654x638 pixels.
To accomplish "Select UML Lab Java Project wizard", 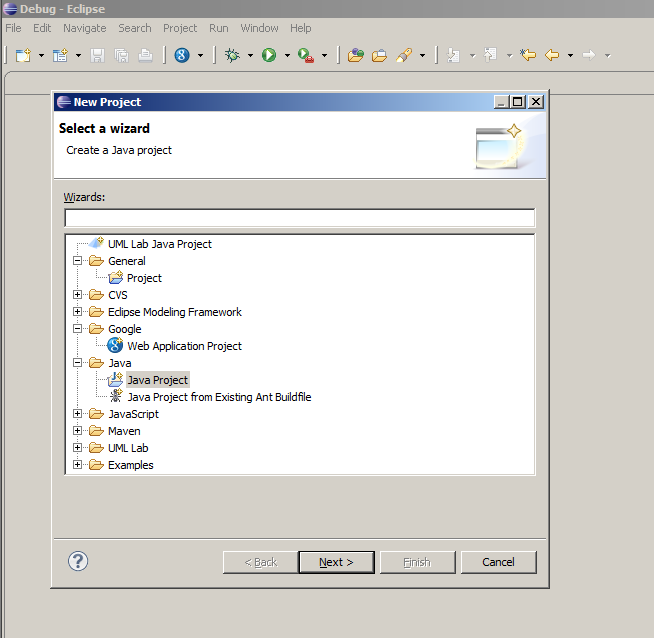I will coord(160,244).
